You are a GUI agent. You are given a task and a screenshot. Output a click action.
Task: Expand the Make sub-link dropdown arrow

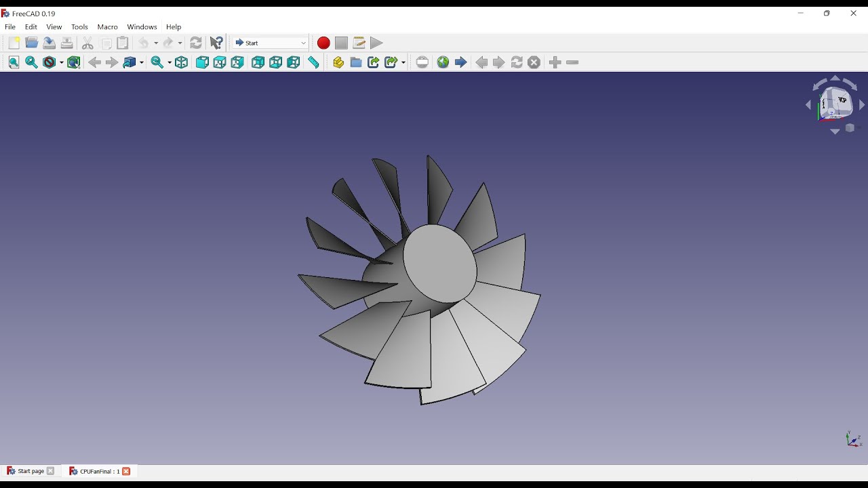tap(403, 62)
